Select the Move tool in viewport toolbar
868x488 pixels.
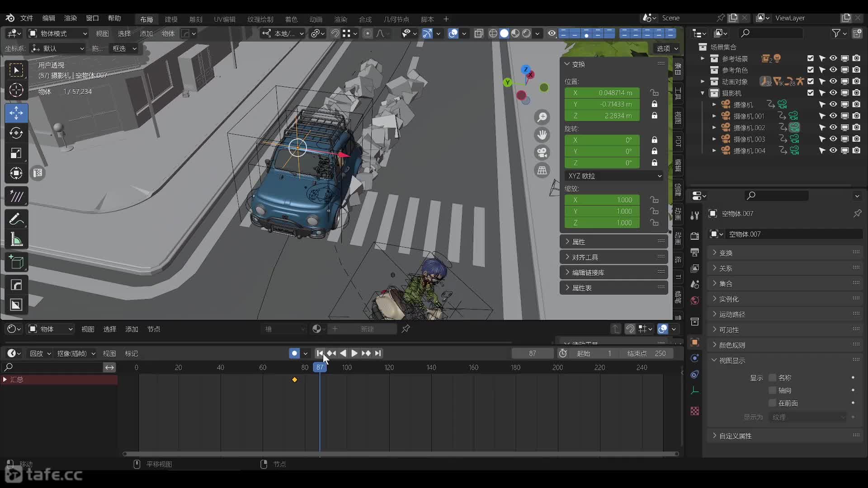click(x=16, y=113)
